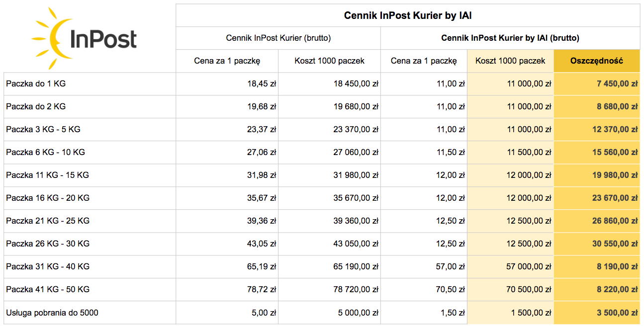Select the savings cell '26 860,00 zł'

coord(597,221)
